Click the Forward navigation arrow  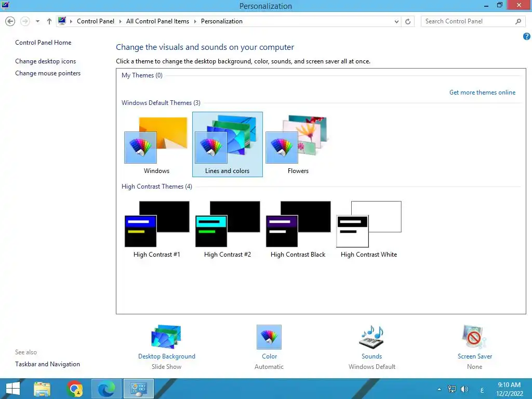click(25, 21)
